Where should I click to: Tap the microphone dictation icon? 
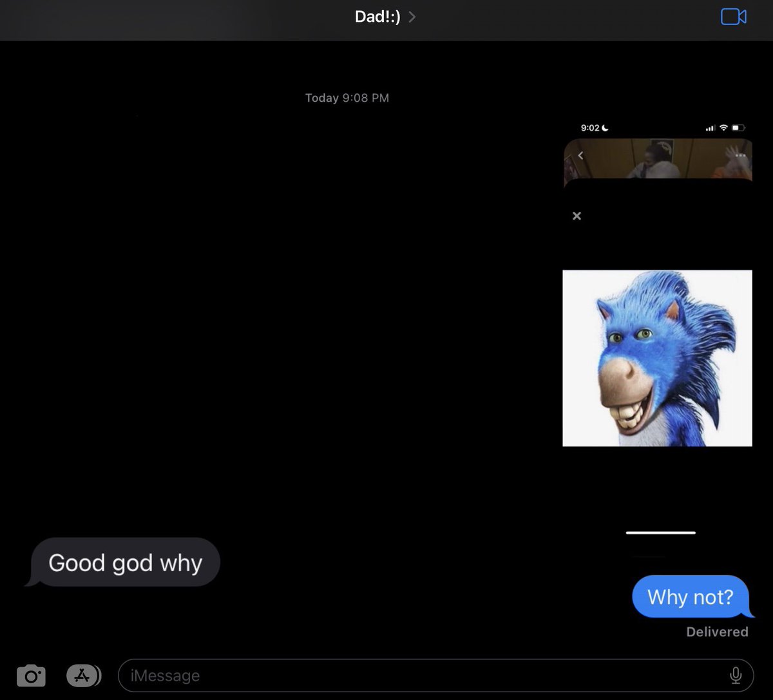point(736,676)
